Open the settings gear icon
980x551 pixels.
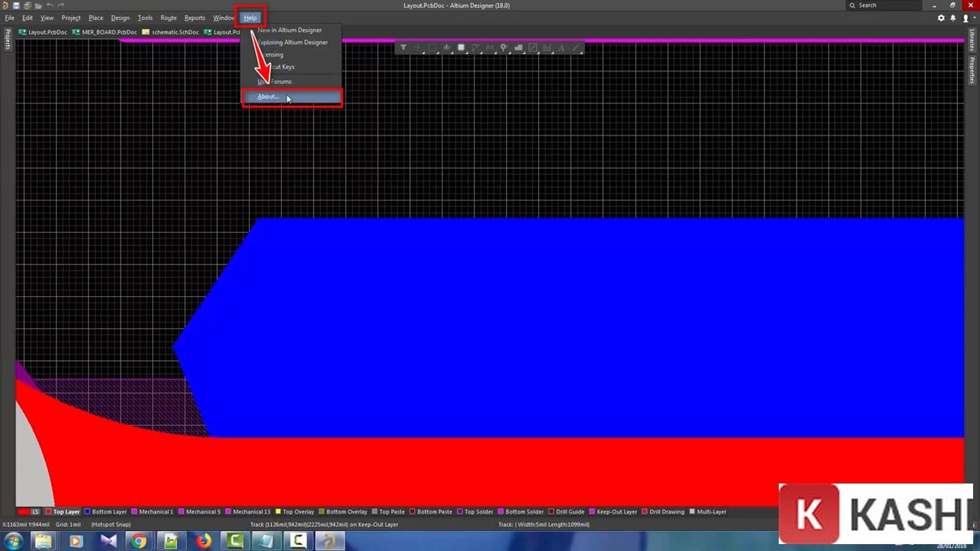click(x=941, y=18)
